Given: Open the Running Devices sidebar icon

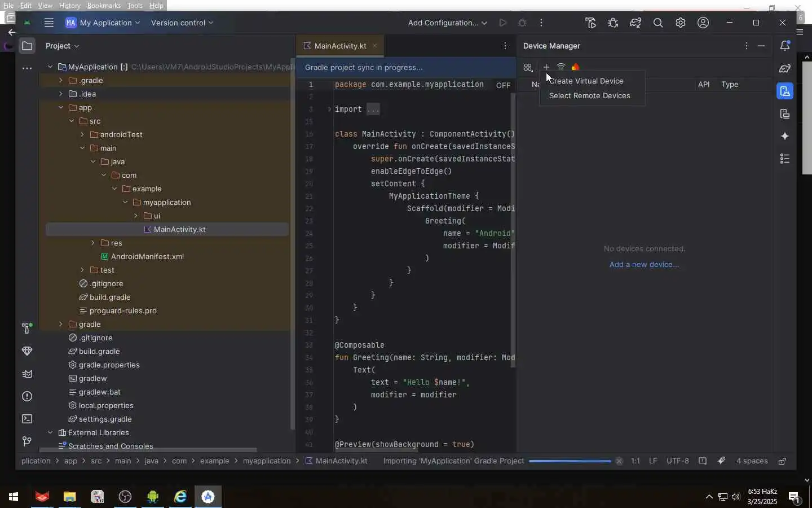Looking at the screenshot, I should (x=785, y=113).
